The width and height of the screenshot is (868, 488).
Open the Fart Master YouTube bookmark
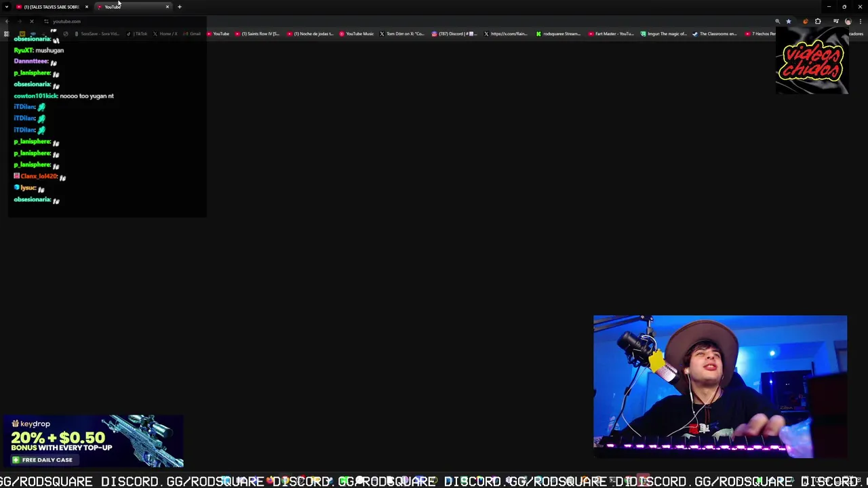(611, 34)
